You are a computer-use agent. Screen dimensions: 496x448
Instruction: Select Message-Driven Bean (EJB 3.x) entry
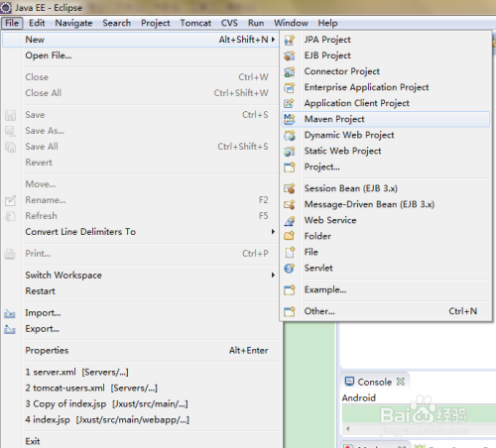click(x=386, y=204)
